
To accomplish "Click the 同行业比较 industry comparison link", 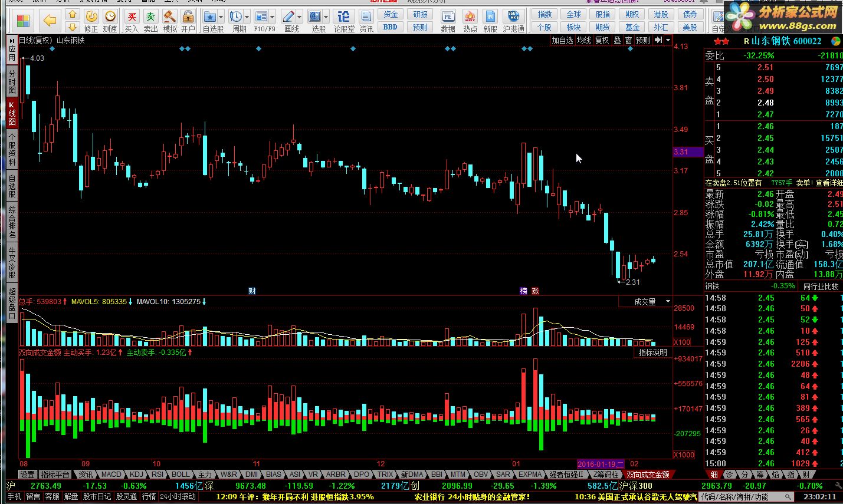I will 821,286.
